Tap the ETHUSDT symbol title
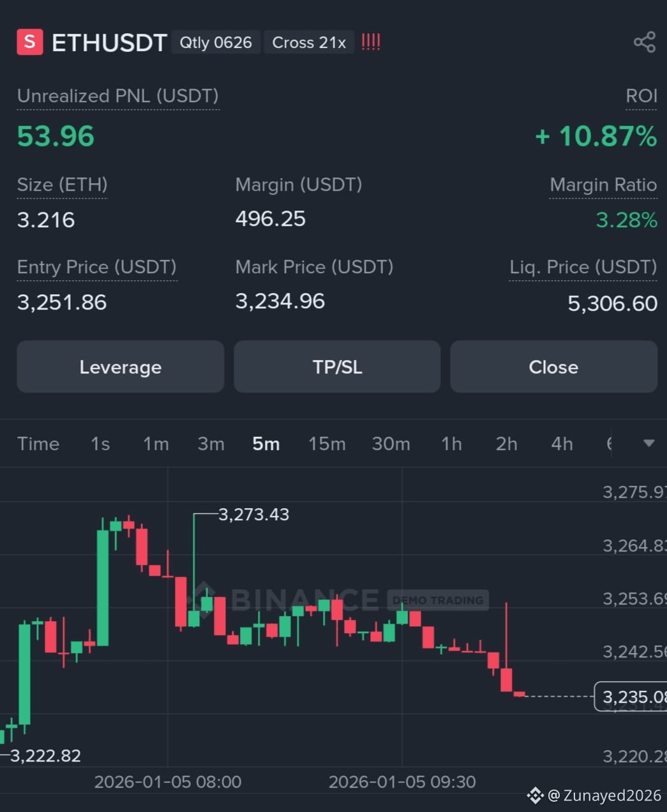 tap(109, 43)
